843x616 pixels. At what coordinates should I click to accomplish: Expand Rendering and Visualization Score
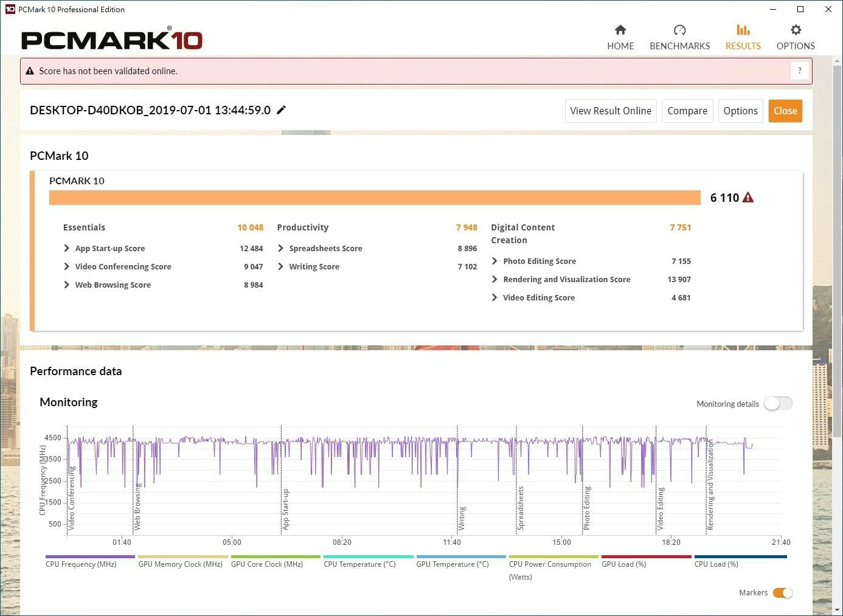(x=494, y=279)
